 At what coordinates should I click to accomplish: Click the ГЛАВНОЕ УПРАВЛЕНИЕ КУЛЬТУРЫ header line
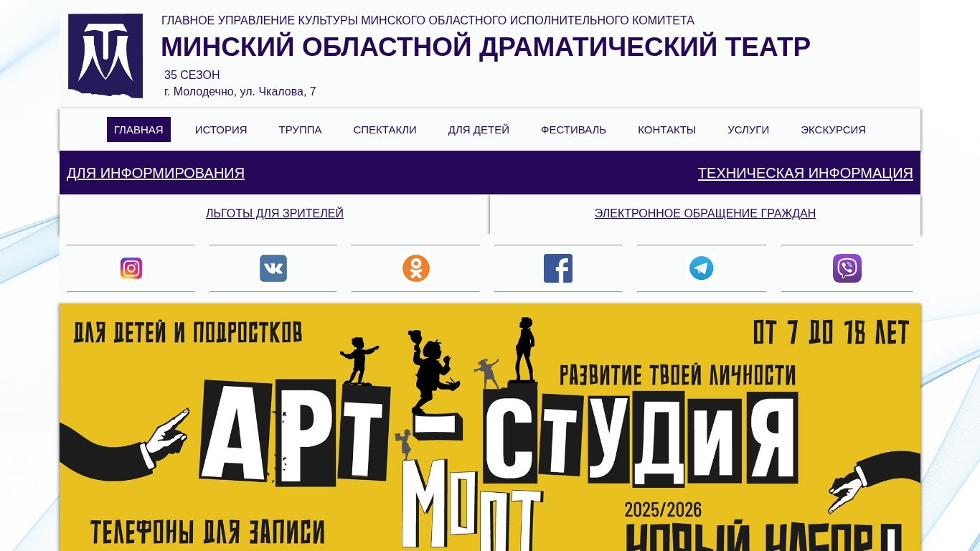[x=428, y=21]
